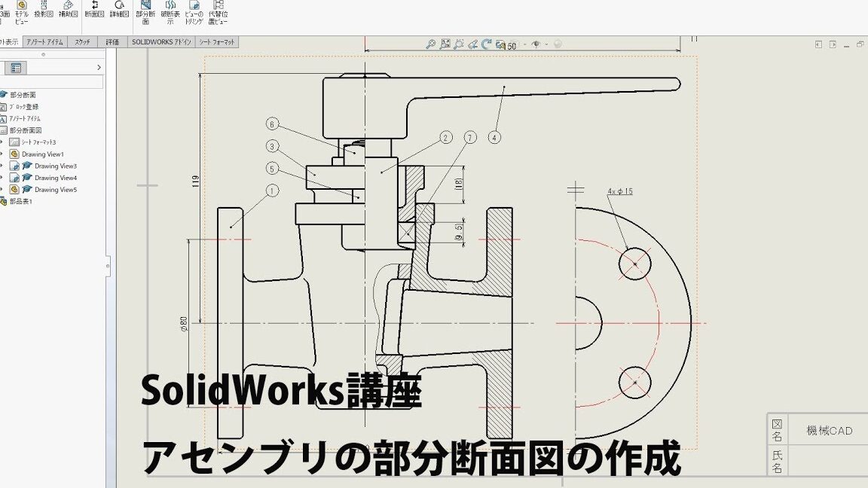
Task: Click the pencil-shaped icon in heads-up toolbar
Action: click(472, 44)
